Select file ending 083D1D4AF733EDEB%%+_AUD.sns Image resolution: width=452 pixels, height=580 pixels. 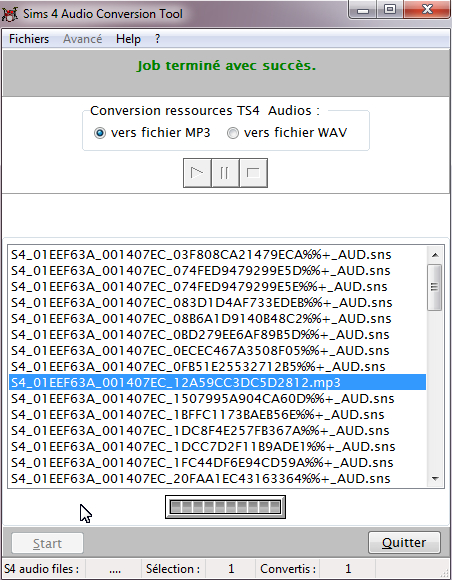click(217, 303)
